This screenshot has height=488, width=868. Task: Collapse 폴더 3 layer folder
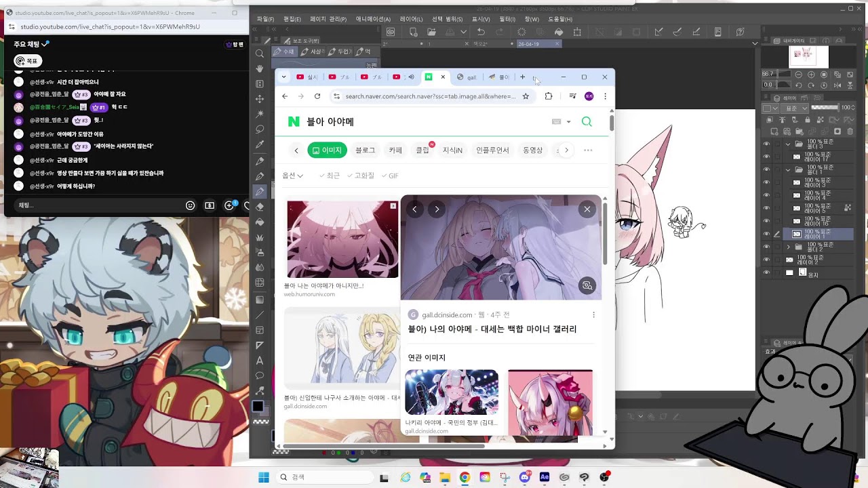point(788,144)
